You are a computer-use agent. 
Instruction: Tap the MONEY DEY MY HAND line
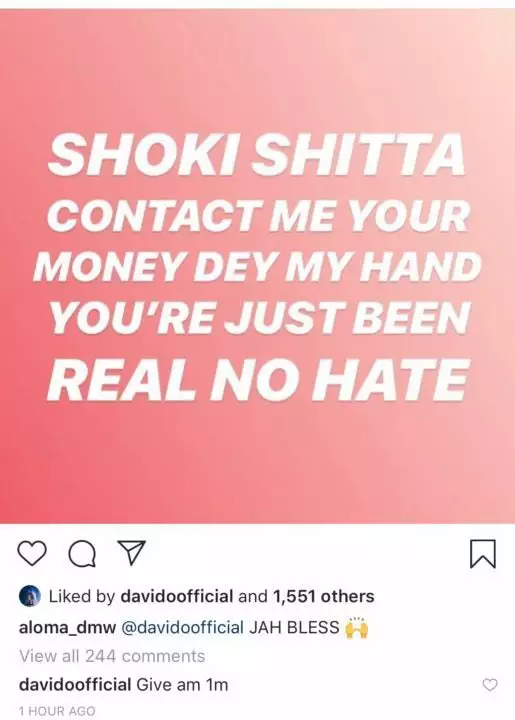257,267
